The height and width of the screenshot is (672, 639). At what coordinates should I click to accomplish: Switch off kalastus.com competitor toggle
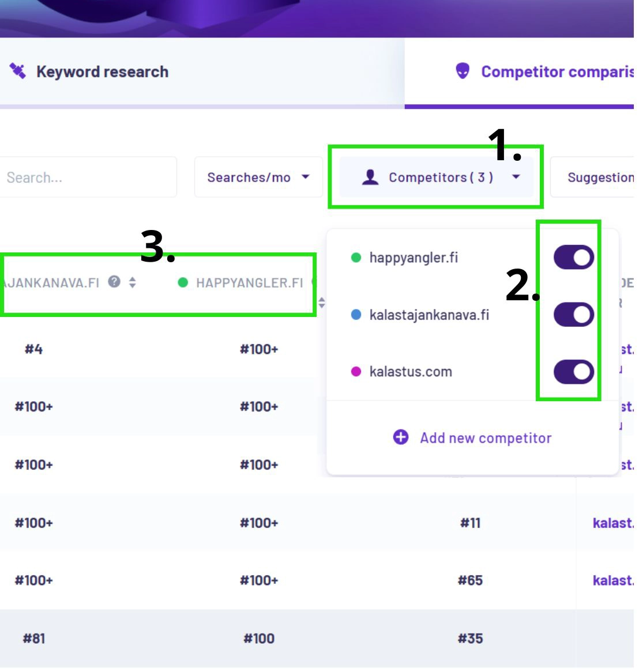[573, 372]
